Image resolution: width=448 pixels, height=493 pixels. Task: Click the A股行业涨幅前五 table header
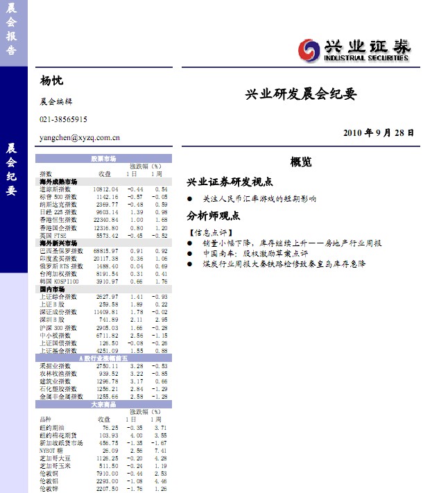[104, 358]
